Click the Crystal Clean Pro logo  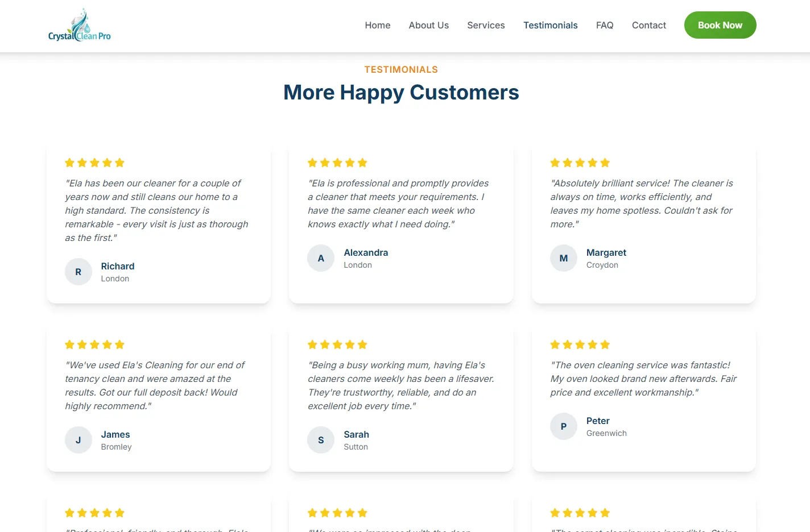79,25
